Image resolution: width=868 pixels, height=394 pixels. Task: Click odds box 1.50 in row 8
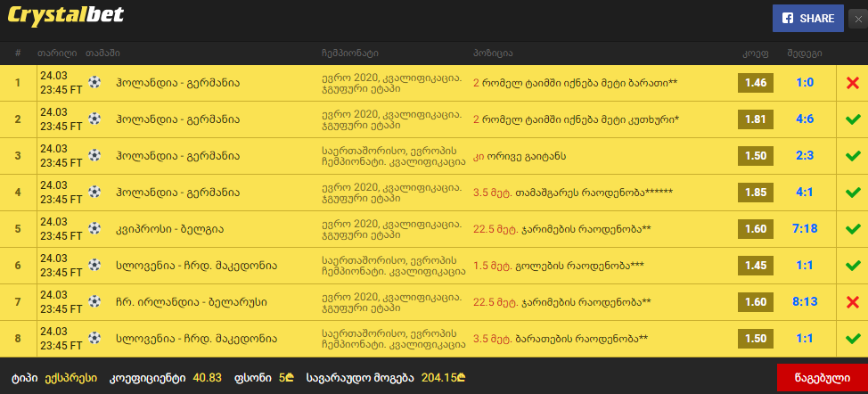click(756, 339)
